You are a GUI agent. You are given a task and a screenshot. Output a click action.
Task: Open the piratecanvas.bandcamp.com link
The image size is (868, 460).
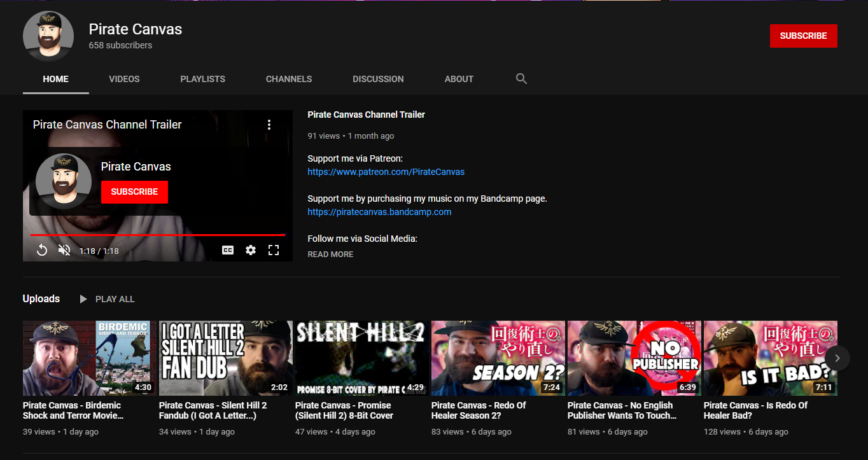[379, 212]
